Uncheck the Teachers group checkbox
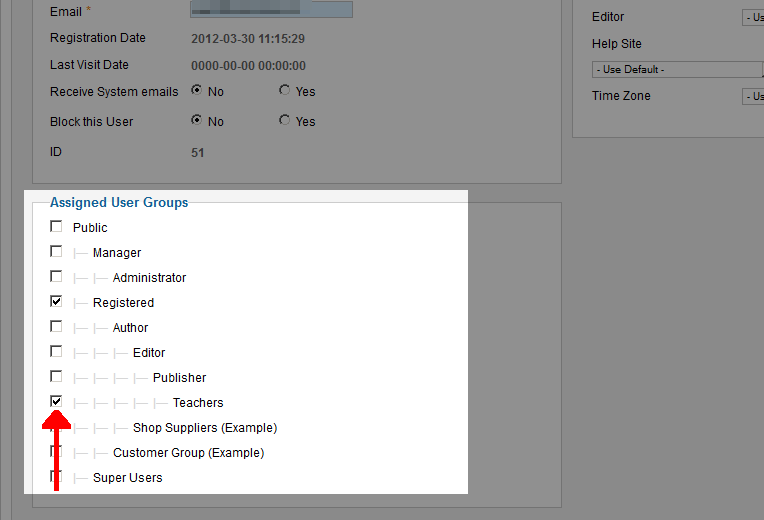Screen dimensions: 764x520 click(x=56, y=401)
